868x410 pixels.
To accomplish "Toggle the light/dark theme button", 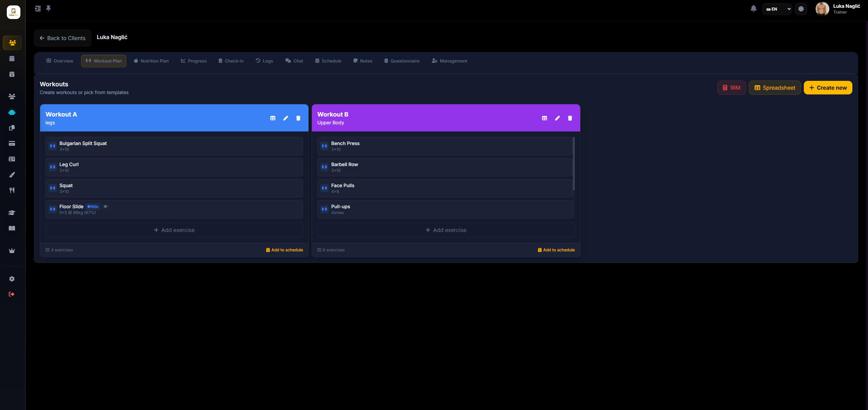I will pos(801,9).
